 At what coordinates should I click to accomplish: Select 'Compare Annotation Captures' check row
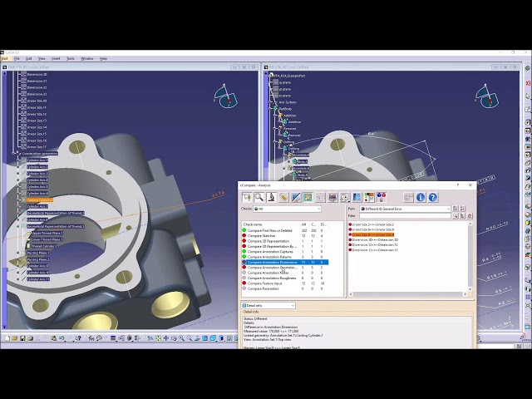point(285,251)
